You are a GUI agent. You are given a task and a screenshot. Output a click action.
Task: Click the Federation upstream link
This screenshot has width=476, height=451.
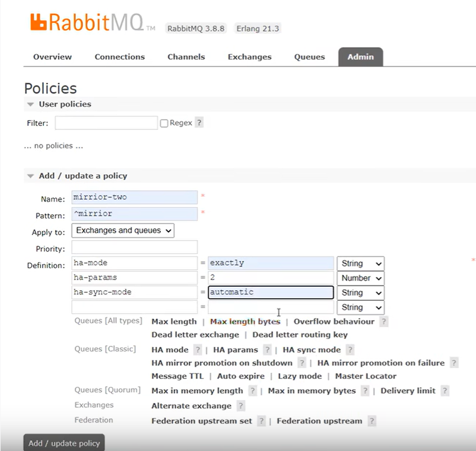click(x=319, y=421)
